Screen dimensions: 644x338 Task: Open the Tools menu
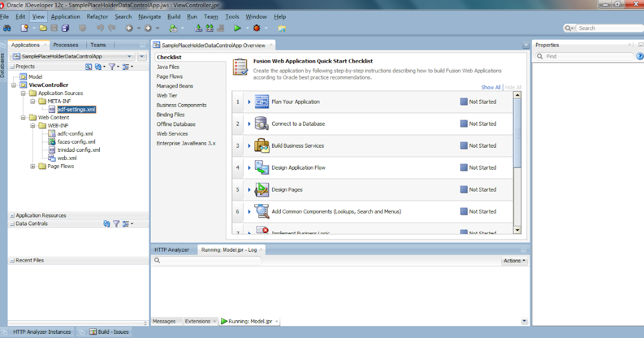click(x=232, y=17)
